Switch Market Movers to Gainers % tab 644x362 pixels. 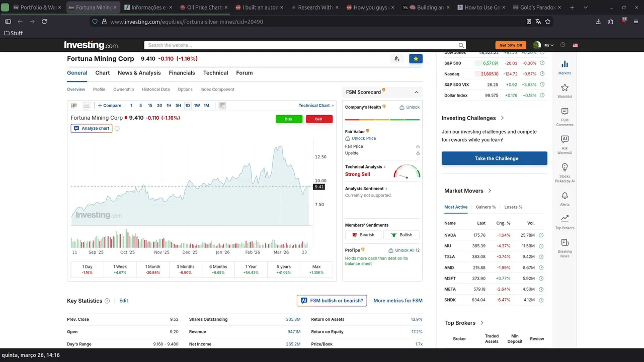coord(486,207)
